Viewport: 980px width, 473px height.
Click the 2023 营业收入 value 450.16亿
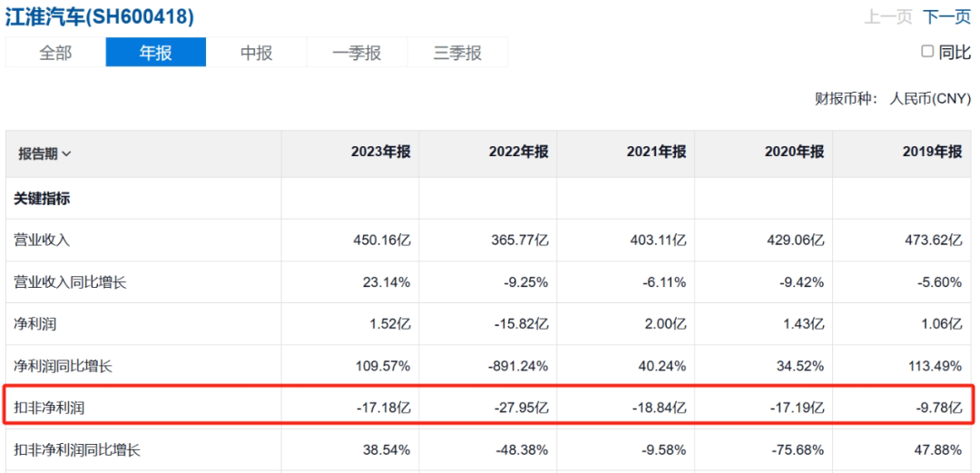click(380, 240)
